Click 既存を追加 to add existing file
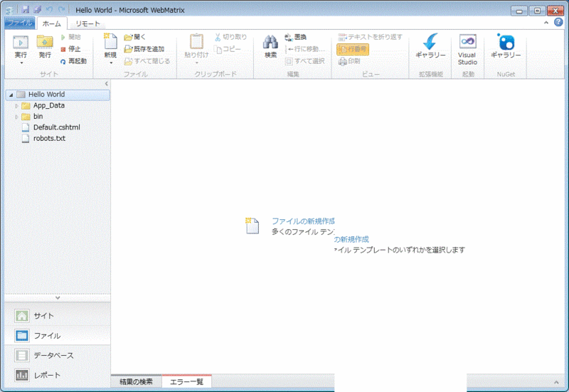The image size is (569, 392). point(144,49)
